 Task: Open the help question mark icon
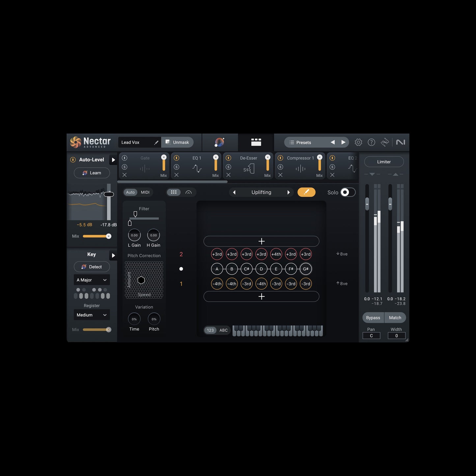(x=371, y=142)
